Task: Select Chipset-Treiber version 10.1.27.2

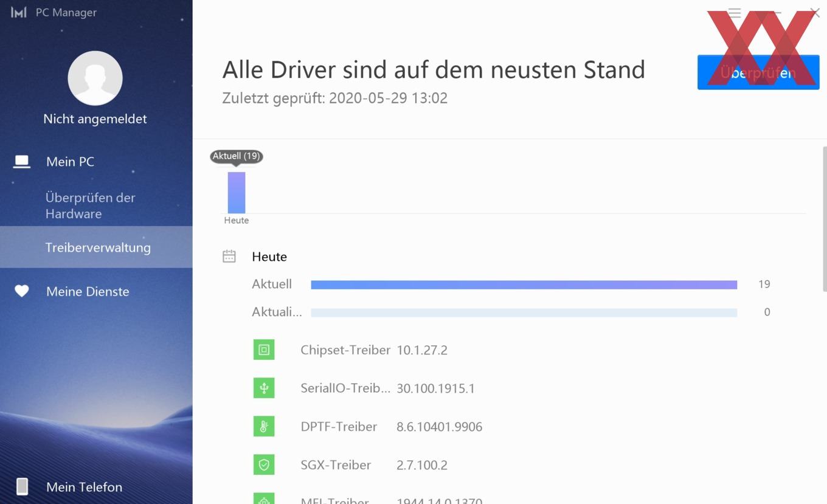Action: coord(422,350)
